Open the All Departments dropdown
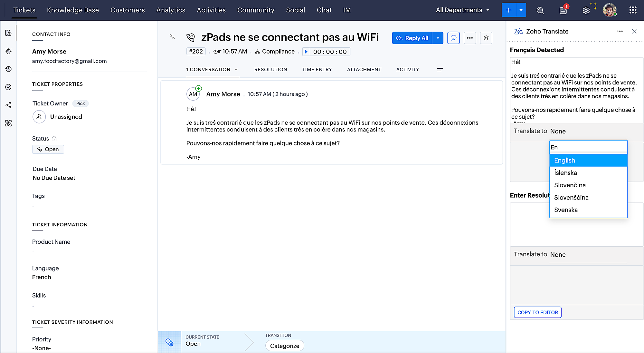This screenshot has width=644, height=353. click(x=462, y=10)
